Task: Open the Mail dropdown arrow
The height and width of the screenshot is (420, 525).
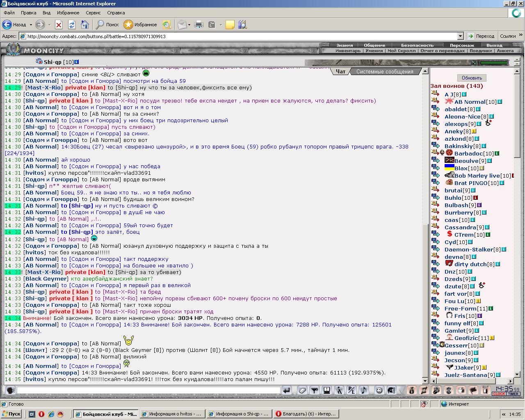Action: pyautogui.click(x=189, y=25)
